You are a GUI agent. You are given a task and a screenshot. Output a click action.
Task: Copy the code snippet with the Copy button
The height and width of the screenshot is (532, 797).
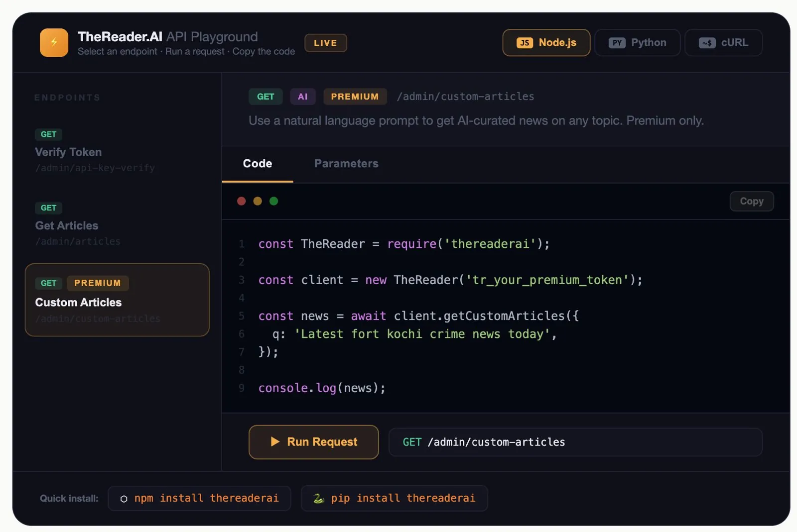click(x=752, y=201)
